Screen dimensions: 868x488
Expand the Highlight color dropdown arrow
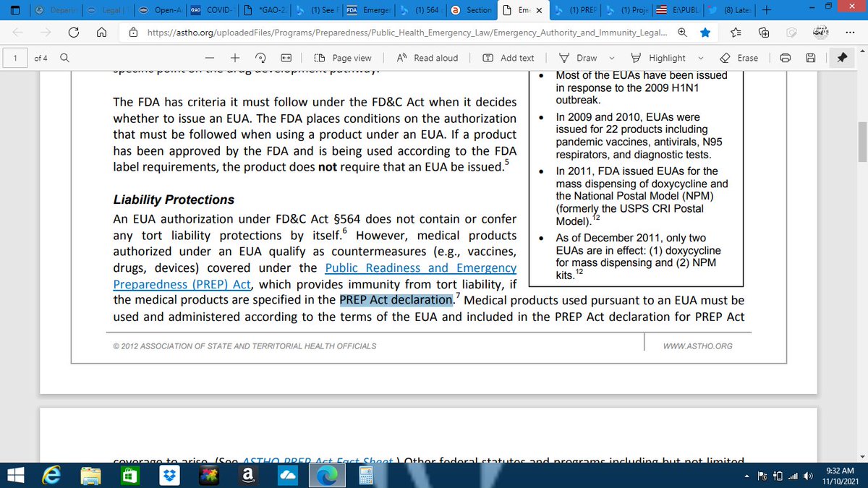point(702,58)
